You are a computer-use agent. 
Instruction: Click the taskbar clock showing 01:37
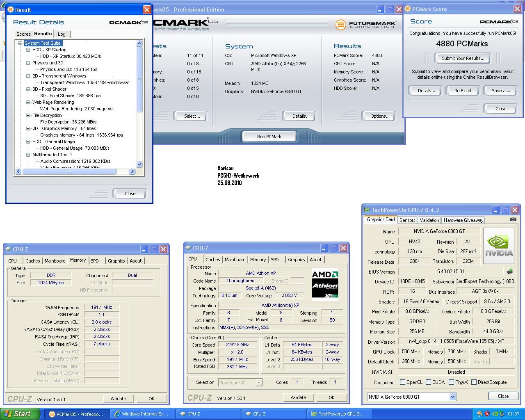tap(514, 414)
